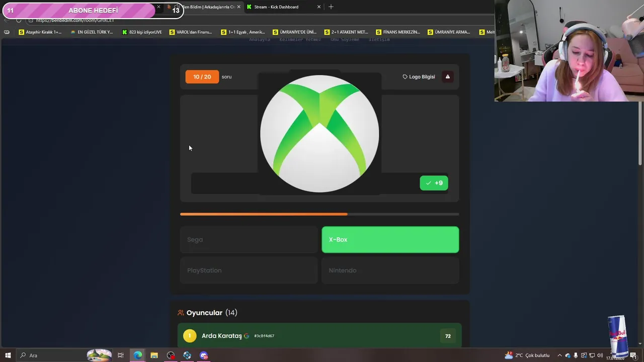Open the İletişim navigation link
Image resolution: width=644 pixels, height=362 pixels.
click(379, 40)
